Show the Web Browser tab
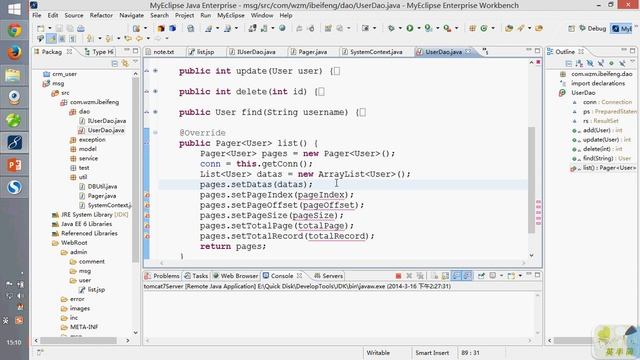 point(236,276)
